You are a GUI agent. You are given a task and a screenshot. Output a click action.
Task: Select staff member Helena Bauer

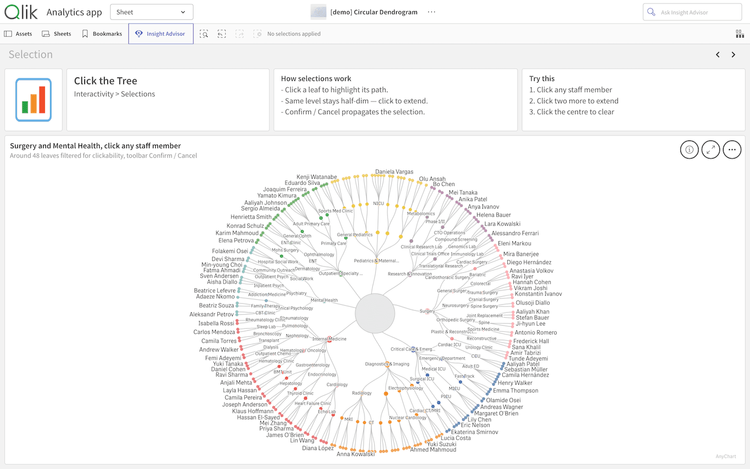[x=493, y=215]
